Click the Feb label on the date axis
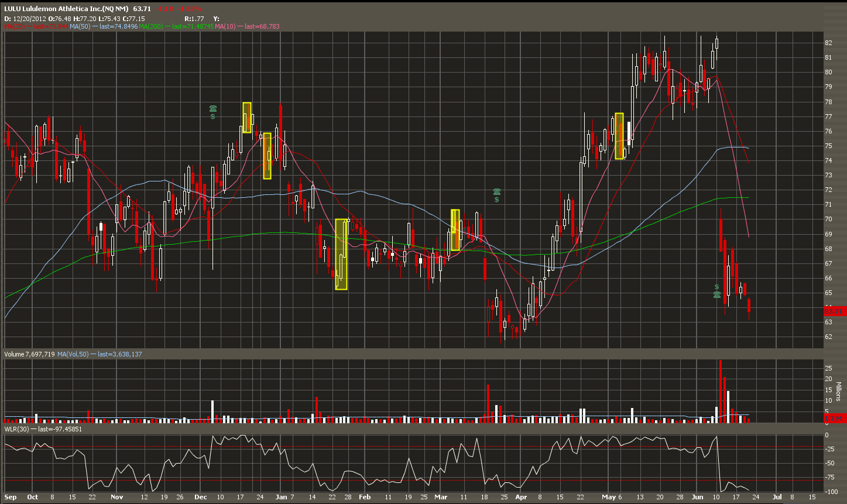 point(365,497)
